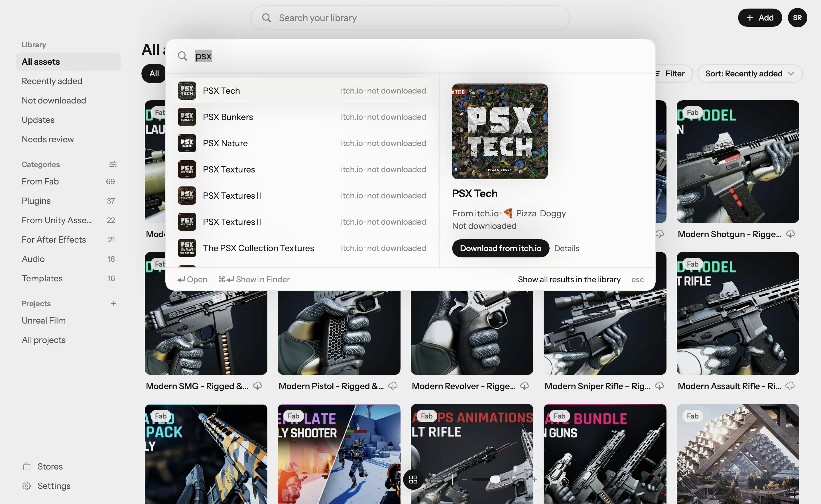Open the SR profile avatar

click(797, 18)
